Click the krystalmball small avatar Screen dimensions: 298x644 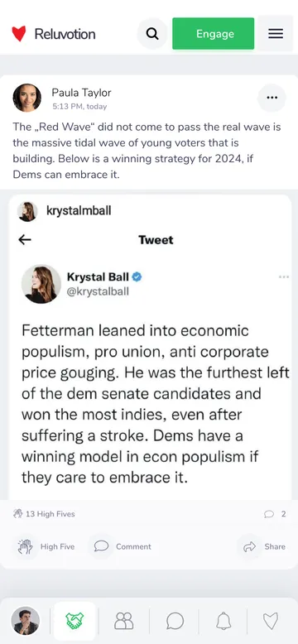pos(27,212)
